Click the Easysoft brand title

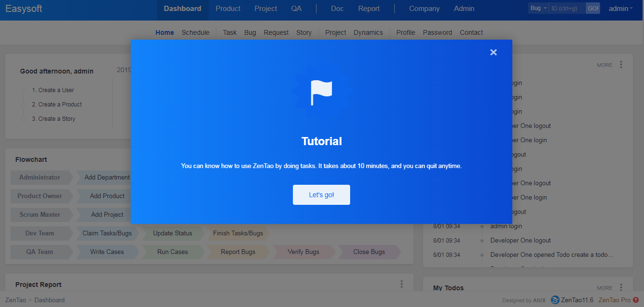pos(24,9)
